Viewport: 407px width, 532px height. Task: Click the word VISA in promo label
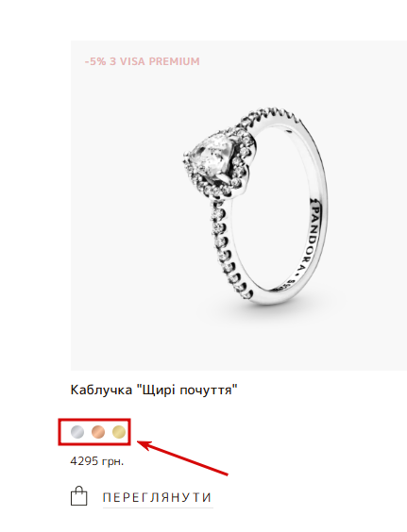(x=132, y=61)
